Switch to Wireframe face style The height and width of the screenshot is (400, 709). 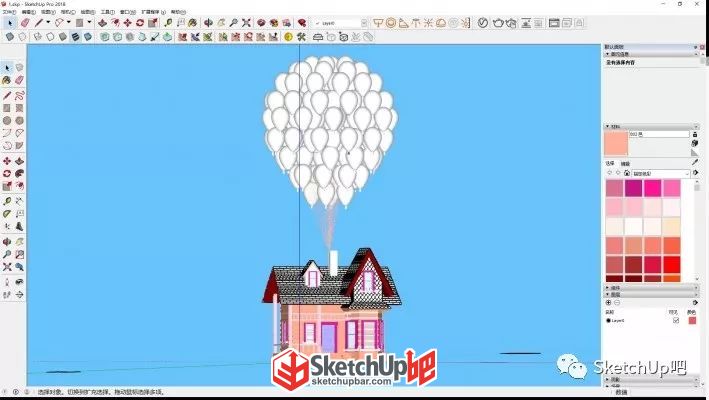click(38, 37)
